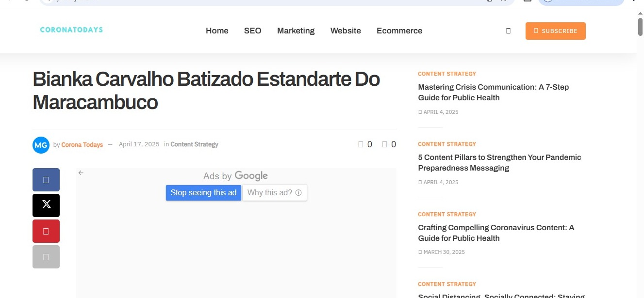Image resolution: width=644 pixels, height=298 pixels.
Task: Click Content Strategy tag above Crafting Compelling
Action: [447, 215]
